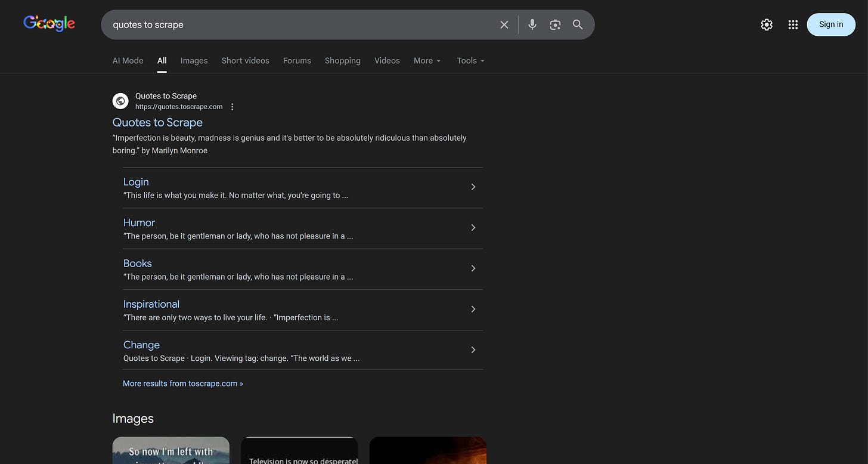
Task: Switch to the Images tab
Action: (x=194, y=60)
